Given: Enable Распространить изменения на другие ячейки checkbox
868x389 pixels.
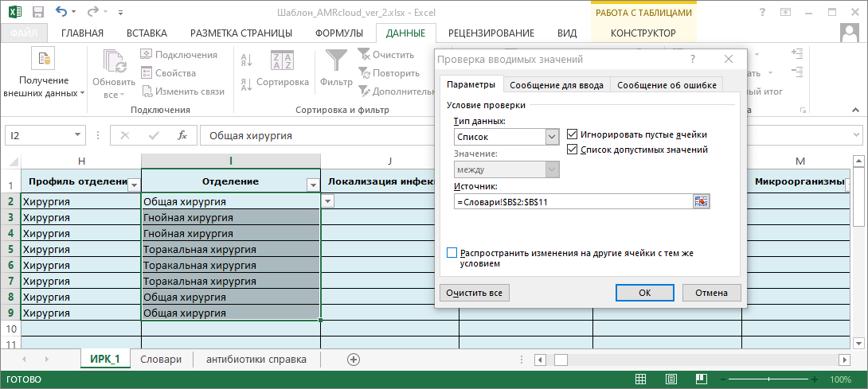Looking at the screenshot, I should tap(452, 253).
